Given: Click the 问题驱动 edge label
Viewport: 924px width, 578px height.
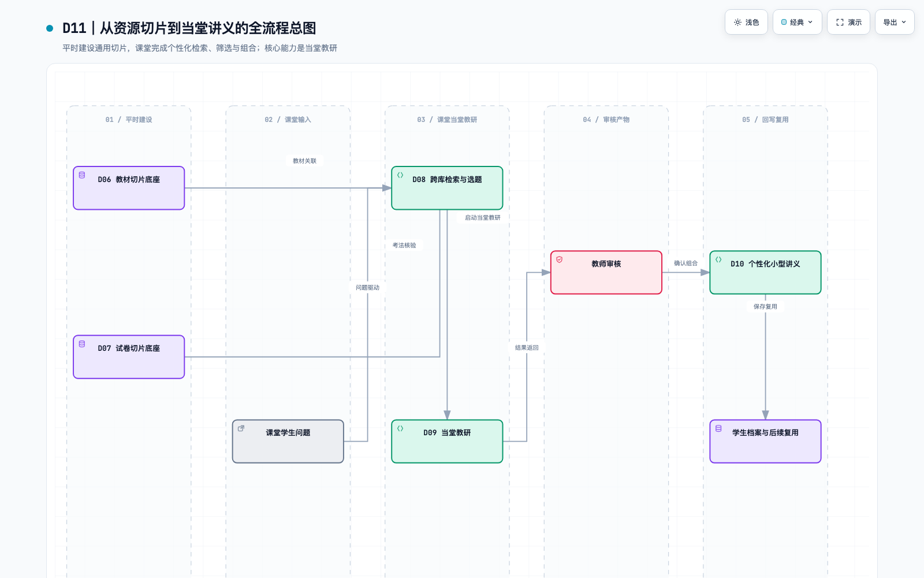Looking at the screenshot, I should tap(368, 287).
